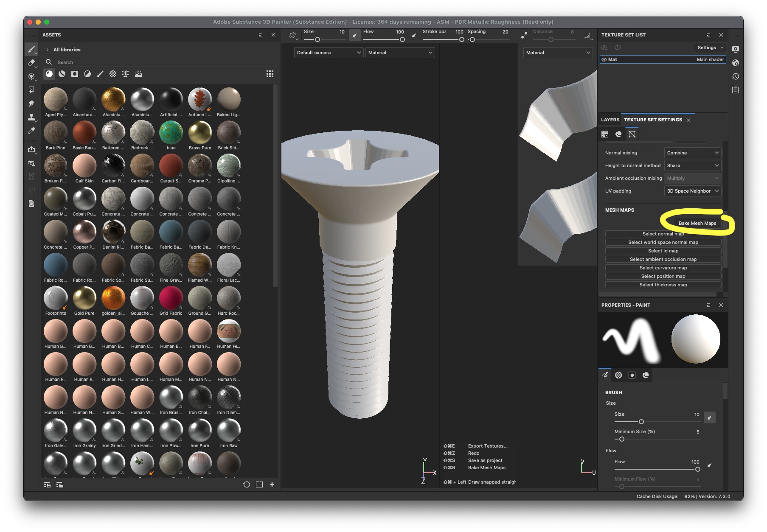Screen dimensions: 767x532
Task: Filter assets by Materials sphere icon
Action: point(49,74)
